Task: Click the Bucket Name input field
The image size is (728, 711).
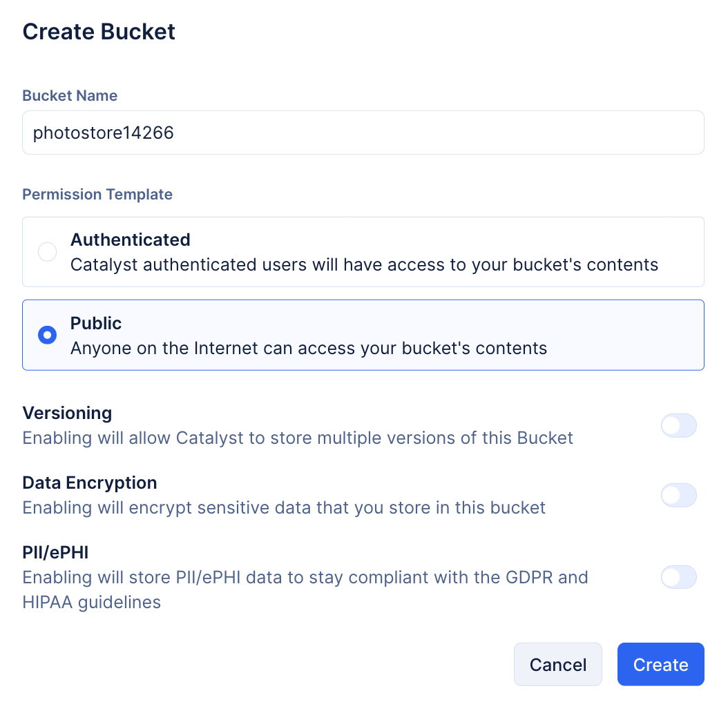Action: 363,133
